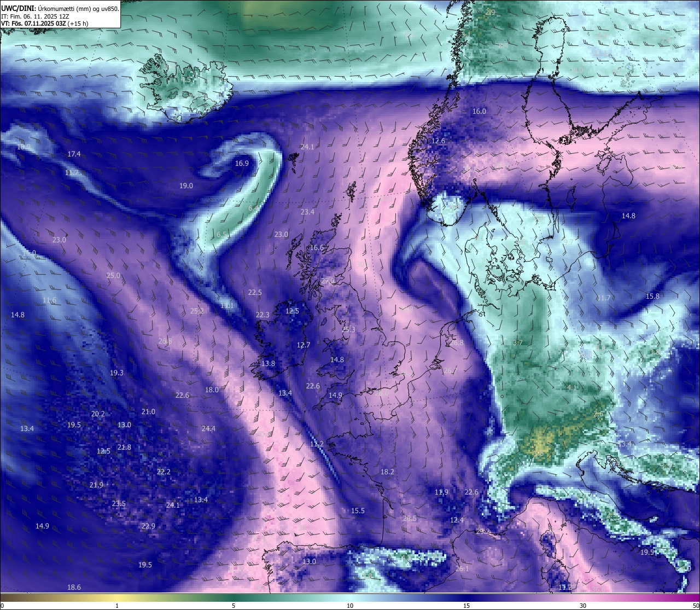Select the 2.9 value at the top
The height and width of the screenshot is (610, 700).
click(x=490, y=12)
